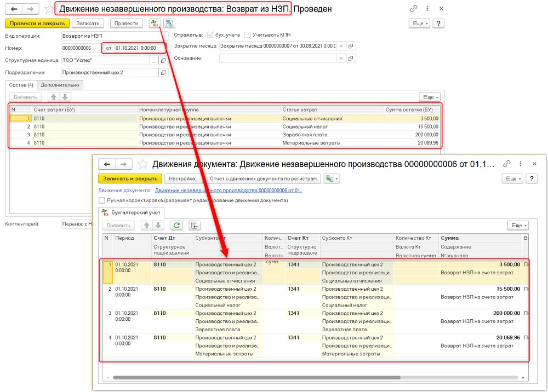
Task: Open the Движение незавершенного производства link
Action: tap(229, 191)
